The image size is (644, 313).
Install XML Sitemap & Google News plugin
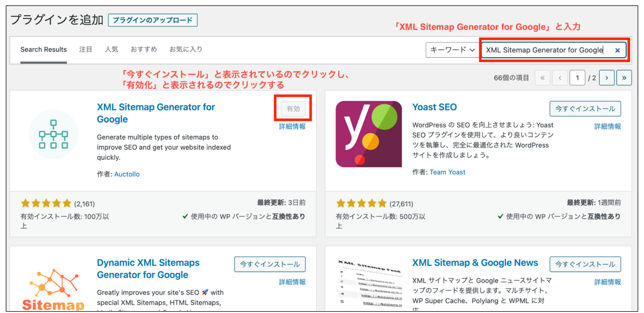click(x=585, y=264)
